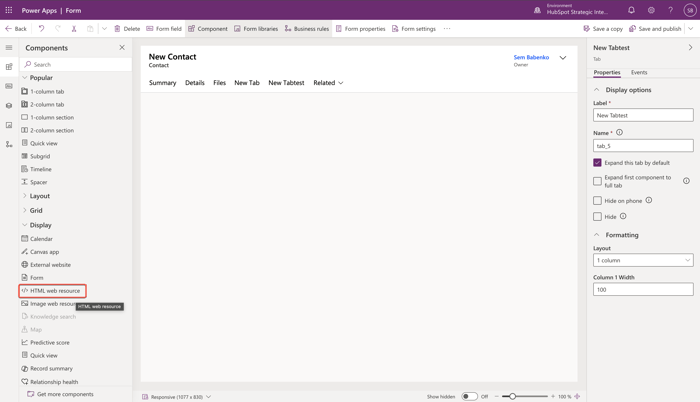Image resolution: width=700 pixels, height=402 pixels.
Task: Click info icon next to Name
Action: (x=619, y=132)
